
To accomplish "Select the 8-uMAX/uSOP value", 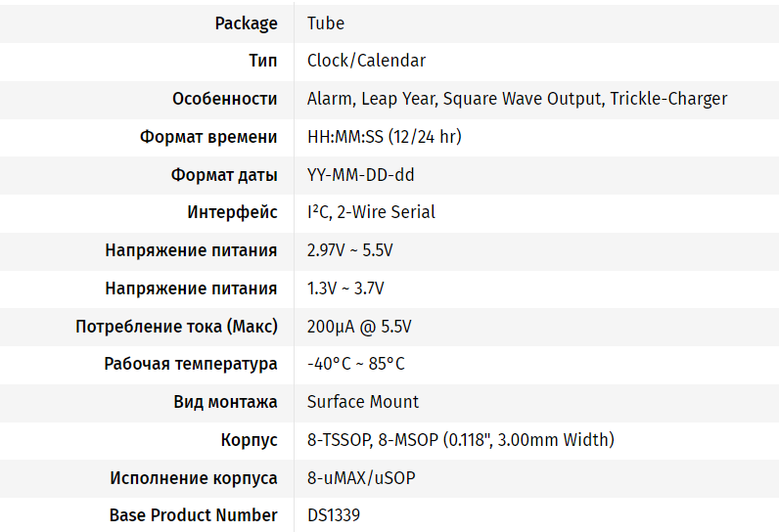I will click(x=361, y=478).
